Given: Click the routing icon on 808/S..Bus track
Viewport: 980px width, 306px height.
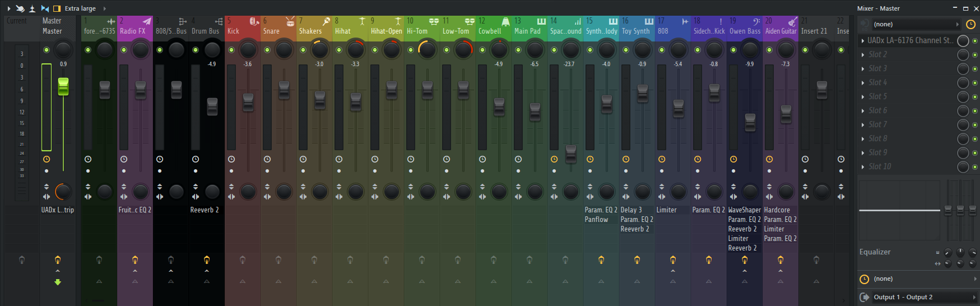Looking at the screenshot, I should [x=183, y=21].
